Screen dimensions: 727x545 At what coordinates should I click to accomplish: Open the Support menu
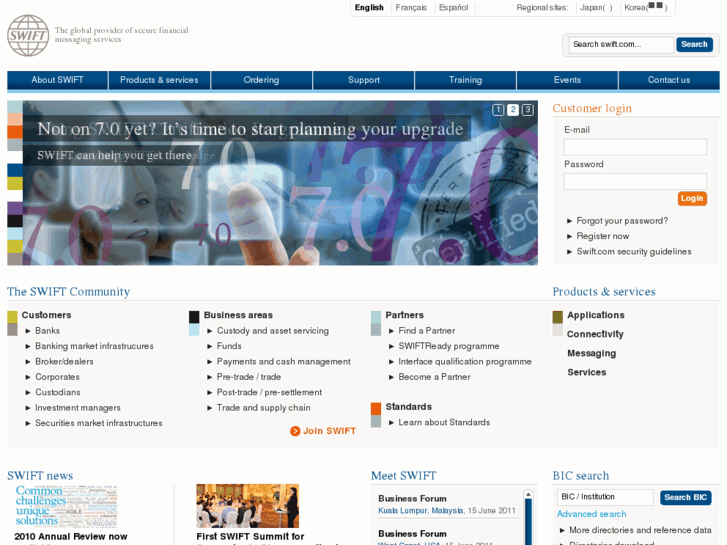coord(364,80)
